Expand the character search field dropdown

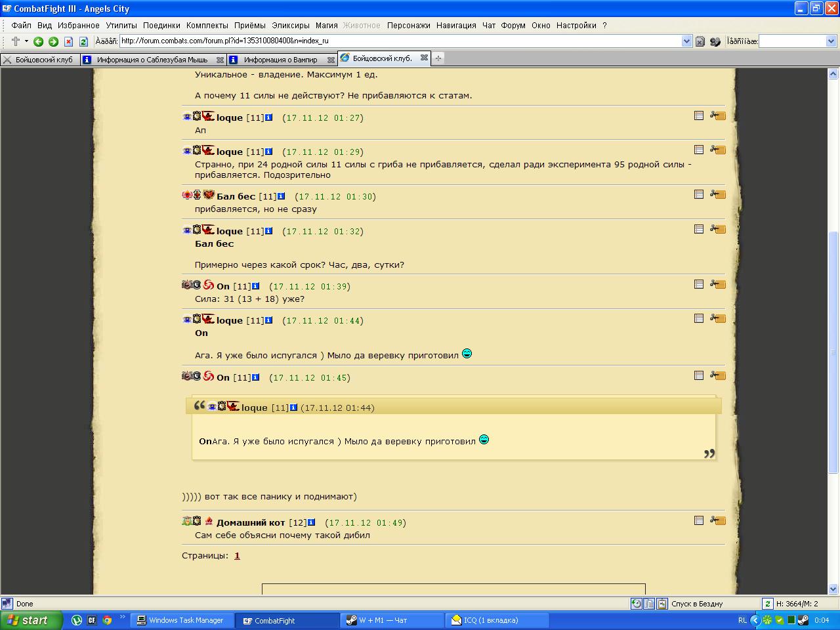pos(830,41)
